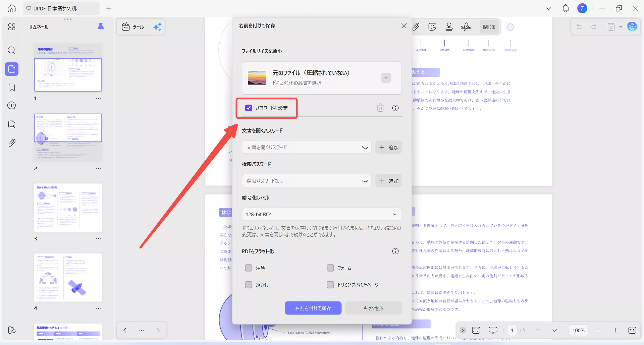The image size is (644, 345).
Task: Uncheck the パスワードを設定 checkbox
Action: (248, 108)
